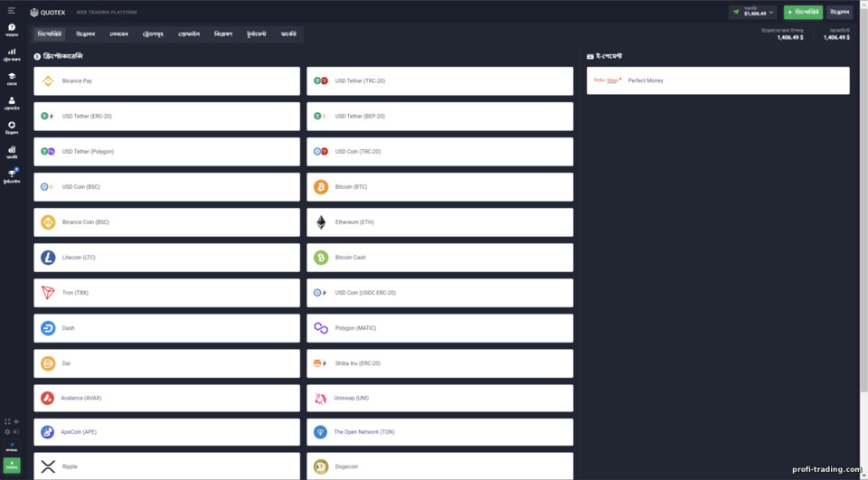
Task: Click the Ethereum (ETH) diamond icon
Action: click(321, 222)
